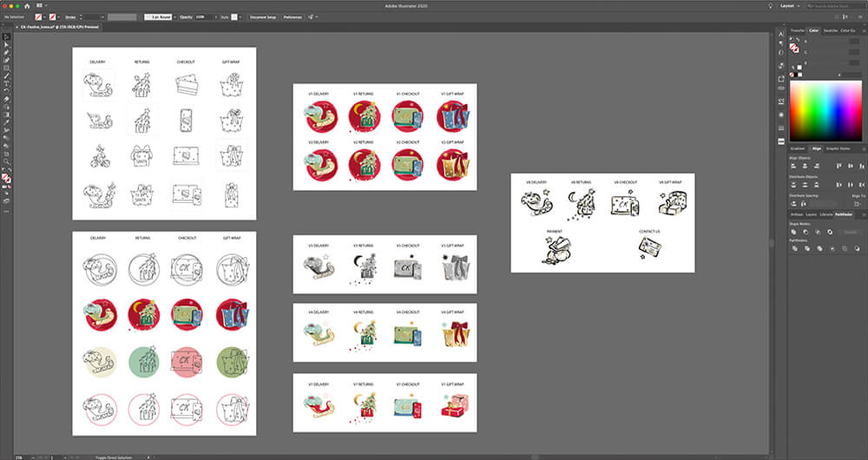Click the Unite shape mode icon

click(x=794, y=232)
